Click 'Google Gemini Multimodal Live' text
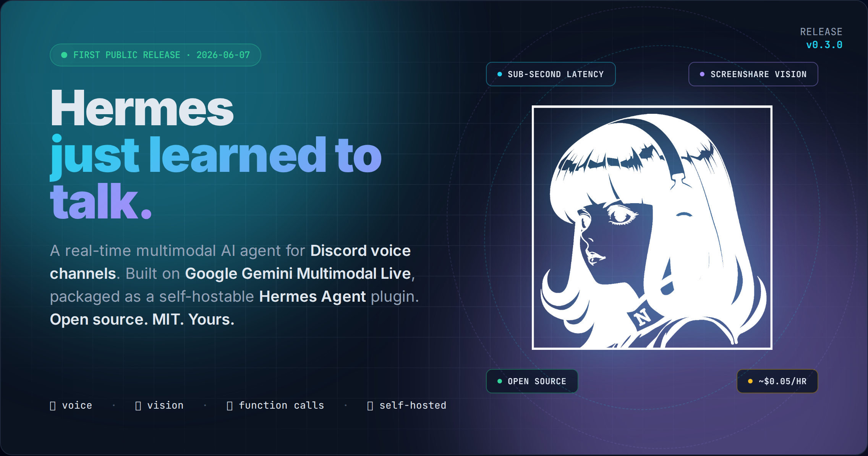Image resolution: width=868 pixels, height=456 pixels. coord(298,273)
